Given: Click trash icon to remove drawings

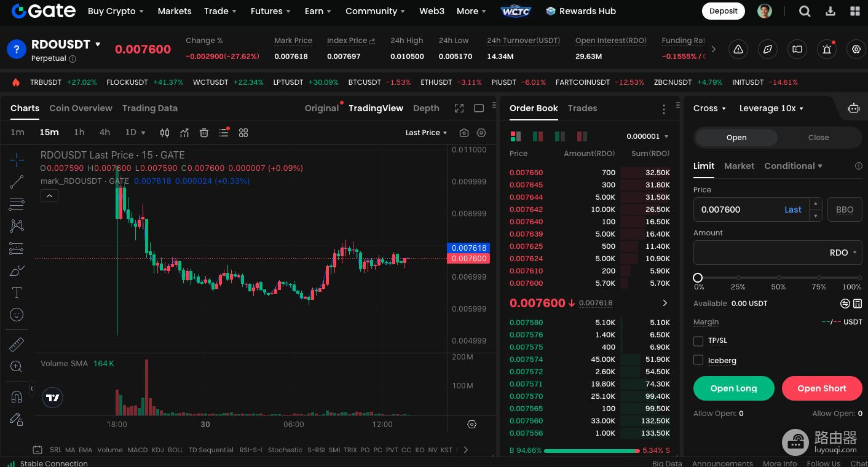Looking at the screenshot, I should [x=204, y=133].
